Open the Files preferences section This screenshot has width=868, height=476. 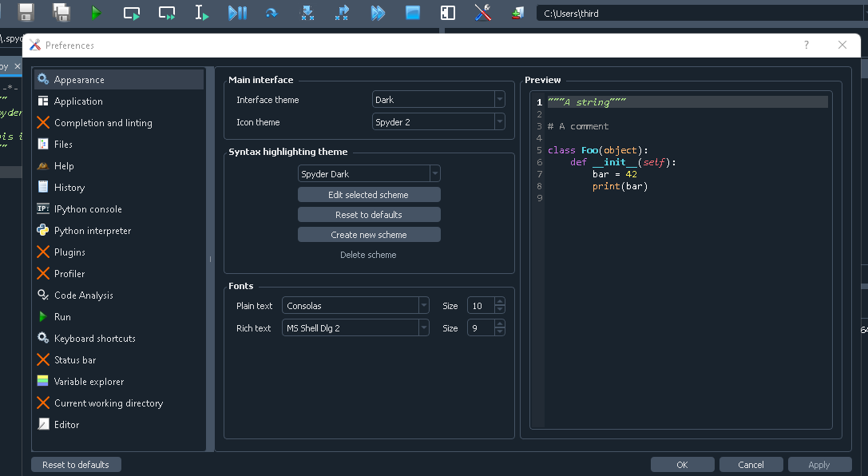coord(119,145)
